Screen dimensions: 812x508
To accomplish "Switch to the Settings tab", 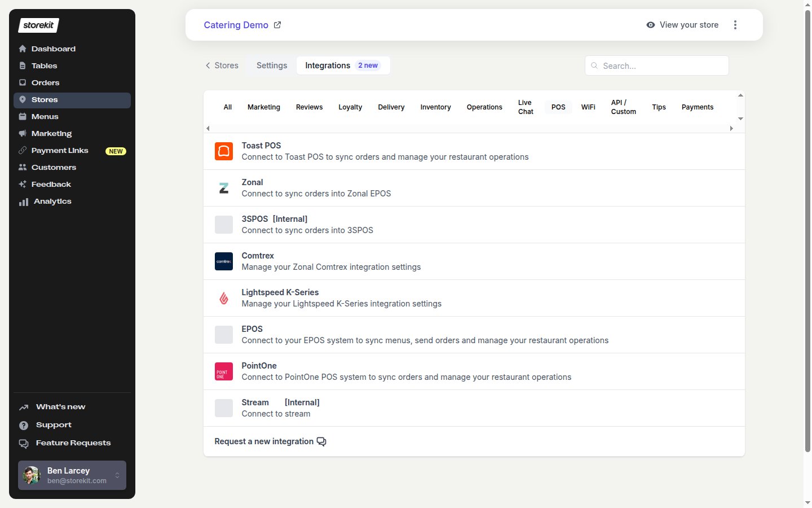I will point(272,65).
